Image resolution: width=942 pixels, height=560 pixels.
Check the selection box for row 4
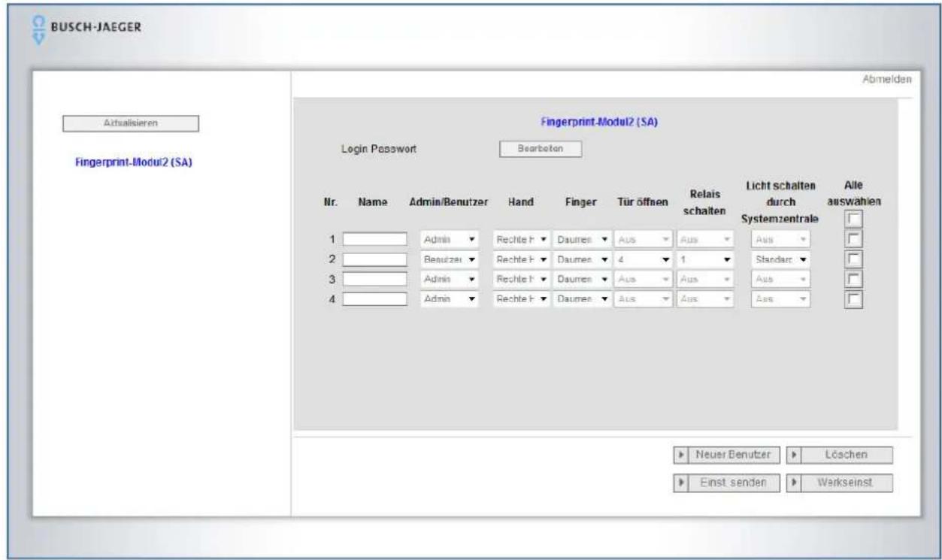(853, 299)
